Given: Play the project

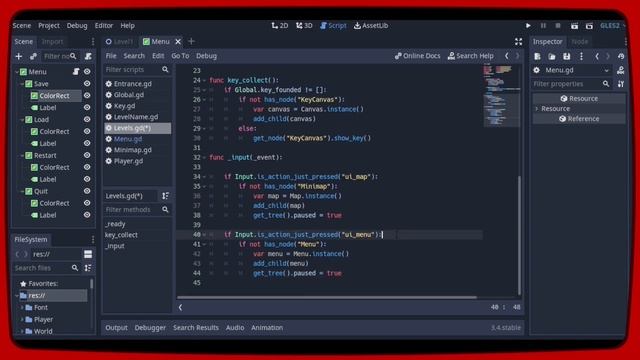Looking at the screenshot, I should click(x=528, y=26).
